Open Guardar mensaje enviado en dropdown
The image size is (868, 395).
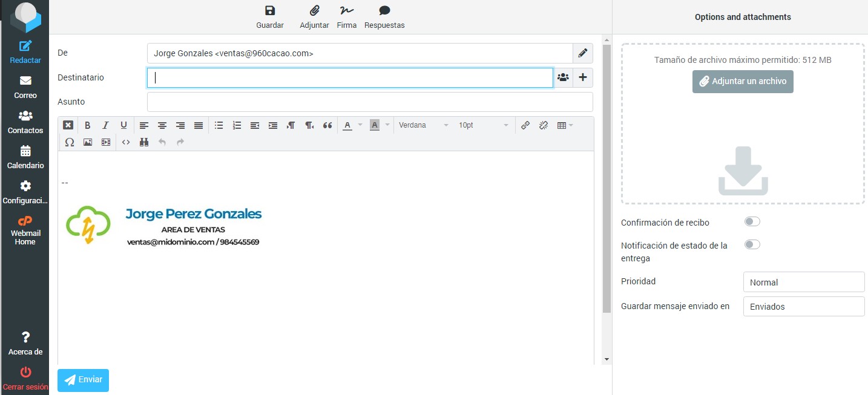(x=804, y=306)
